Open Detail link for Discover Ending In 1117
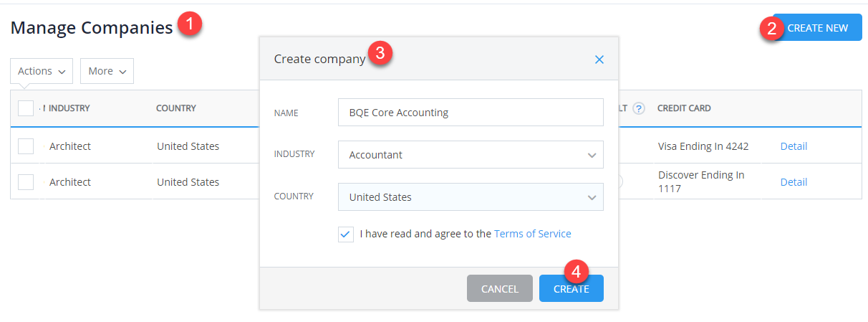Image resolution: width=868 pixels, height=322 pixels. click(794, 182)
